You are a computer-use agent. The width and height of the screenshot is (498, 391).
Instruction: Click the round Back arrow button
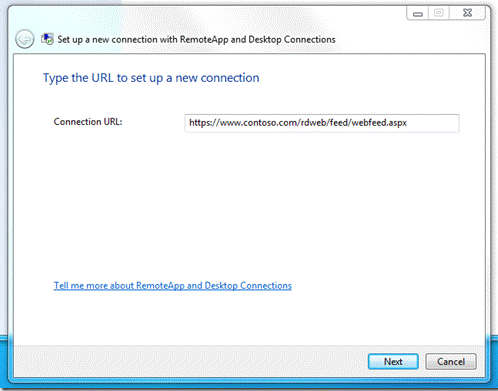tap(25, 39)
